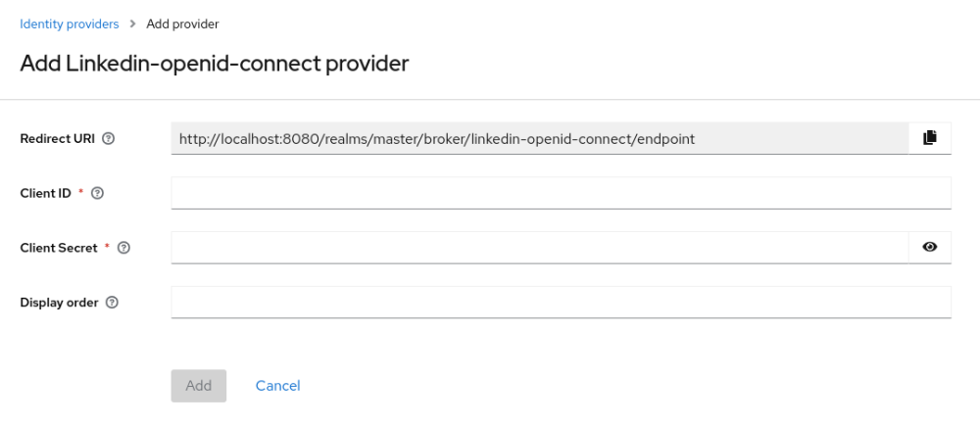Click the Client Secret label
The image size is (980, 426).
click(x=59, y=249)
